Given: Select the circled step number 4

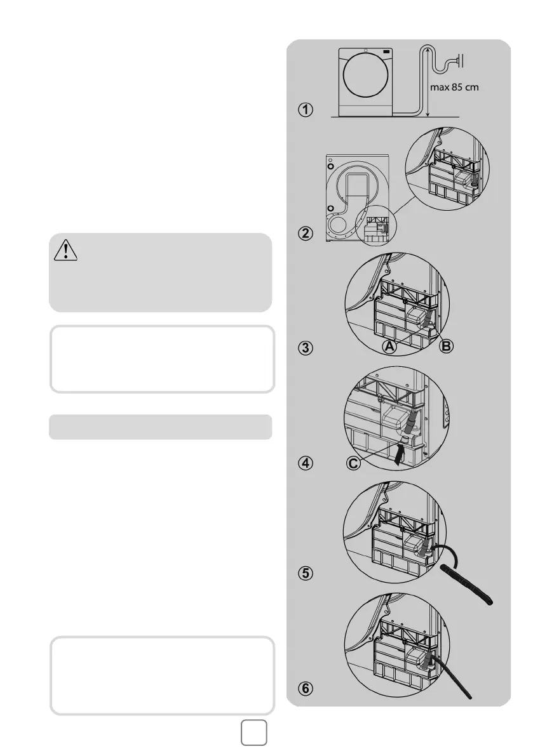Looking at the screenshot, I should pos(306,463).
